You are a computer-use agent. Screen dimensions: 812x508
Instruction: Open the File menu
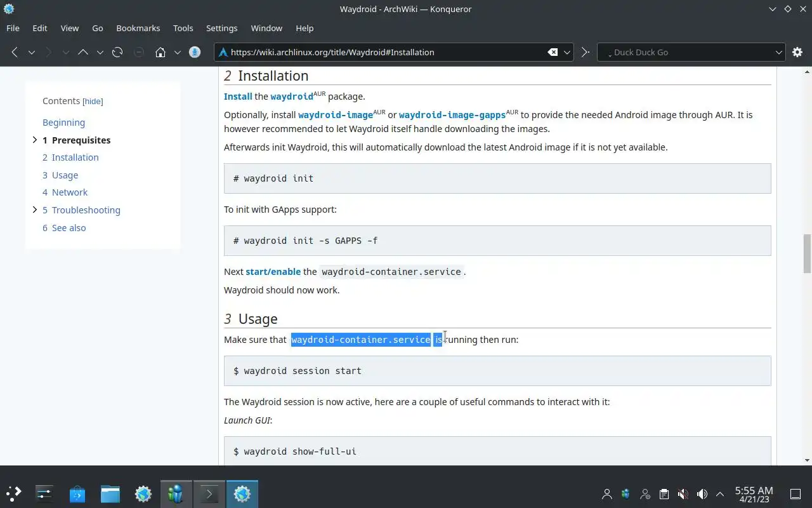point(13,28)
